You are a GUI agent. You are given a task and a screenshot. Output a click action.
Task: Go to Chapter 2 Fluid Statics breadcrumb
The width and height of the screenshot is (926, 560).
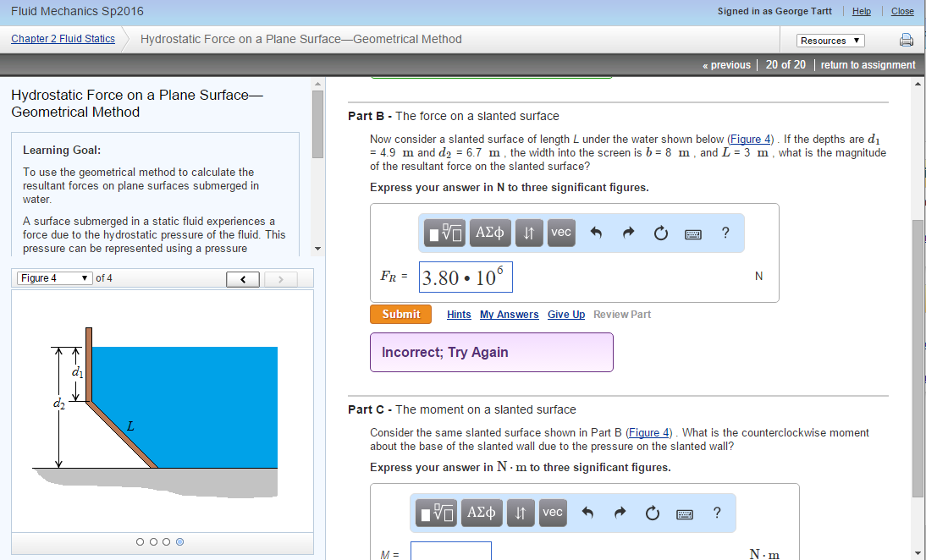(x=63, y=39)
